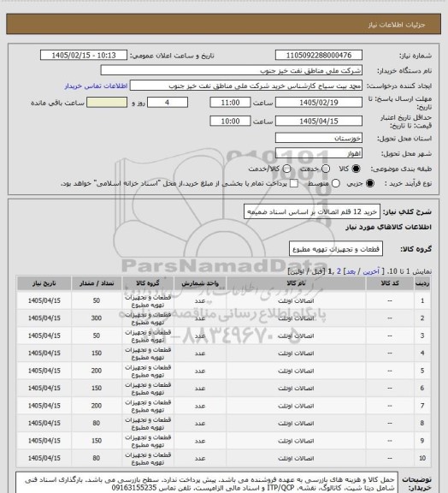Click the آخرین pagination link

(x=371, y=271)
